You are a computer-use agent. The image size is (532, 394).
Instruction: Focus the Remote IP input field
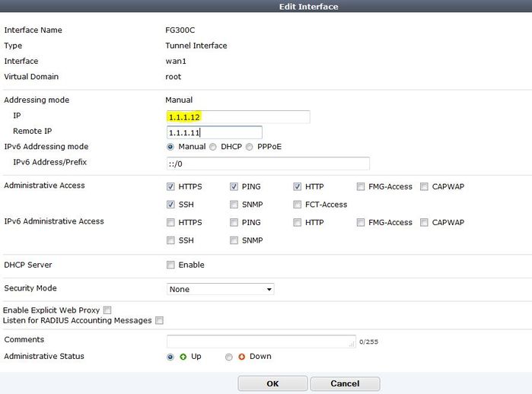point(214,132)
